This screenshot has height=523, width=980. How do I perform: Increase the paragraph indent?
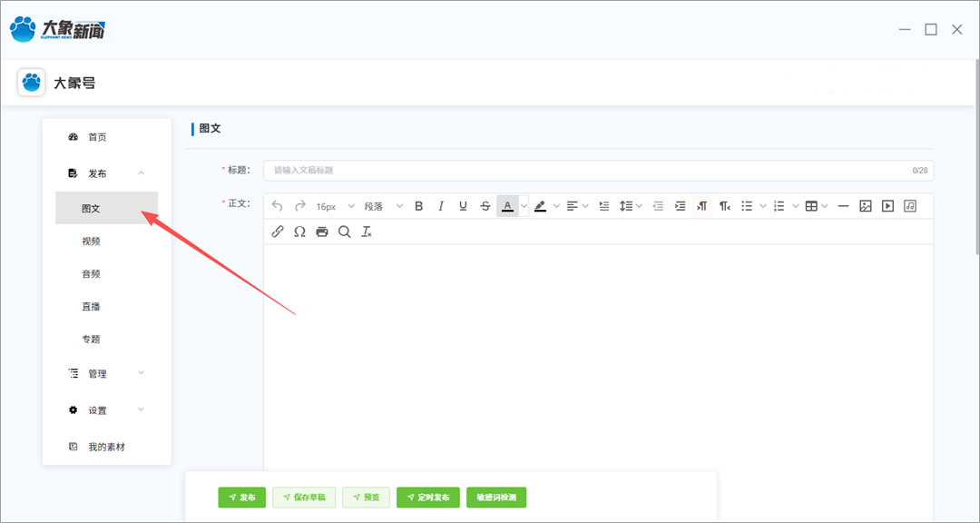point(680,206)
